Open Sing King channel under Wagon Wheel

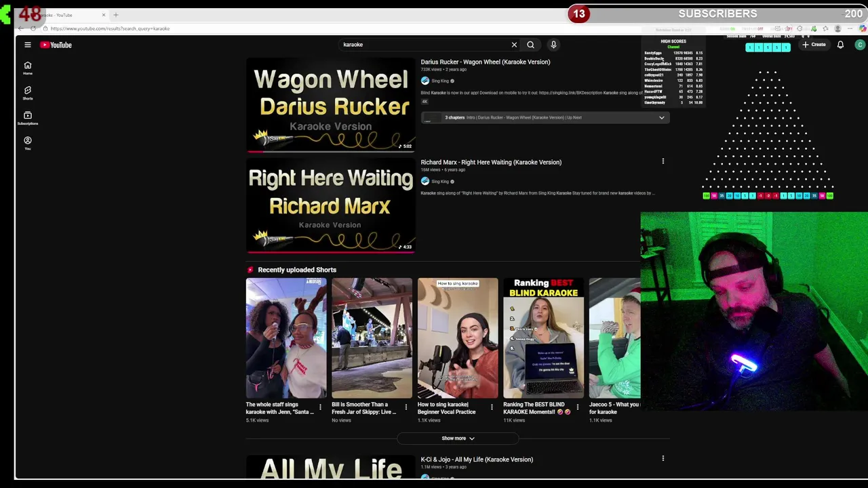440,81
